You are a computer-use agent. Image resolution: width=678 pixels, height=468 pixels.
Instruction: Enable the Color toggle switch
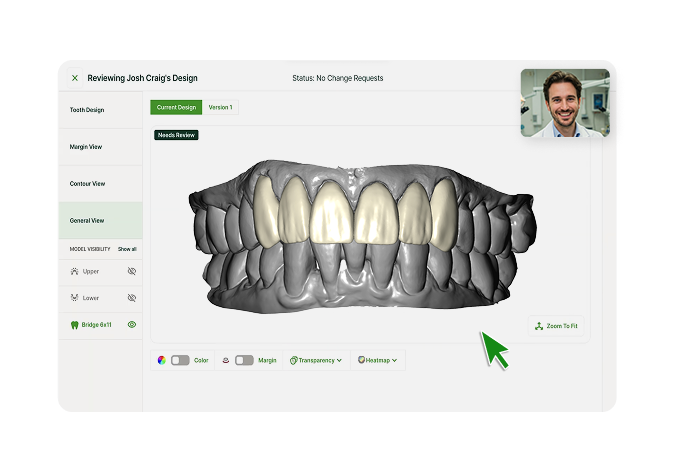click(180, 360)
